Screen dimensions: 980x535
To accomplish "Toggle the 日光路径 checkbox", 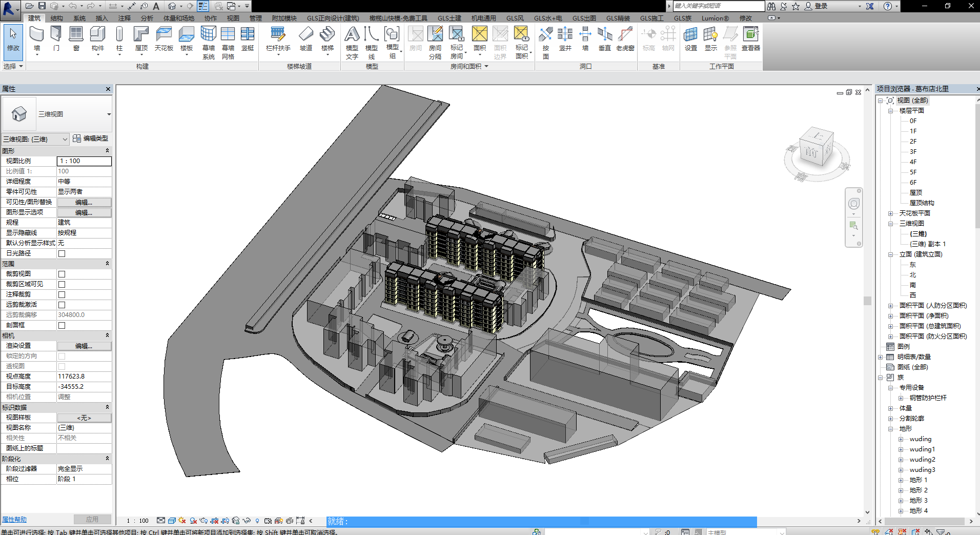I will 62,253.
